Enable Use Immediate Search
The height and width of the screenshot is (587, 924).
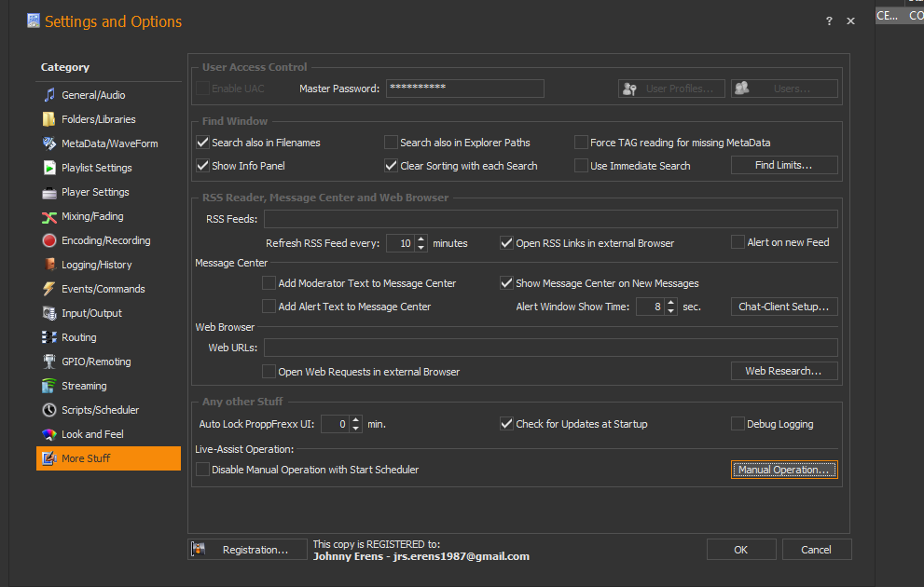[581, 166]
